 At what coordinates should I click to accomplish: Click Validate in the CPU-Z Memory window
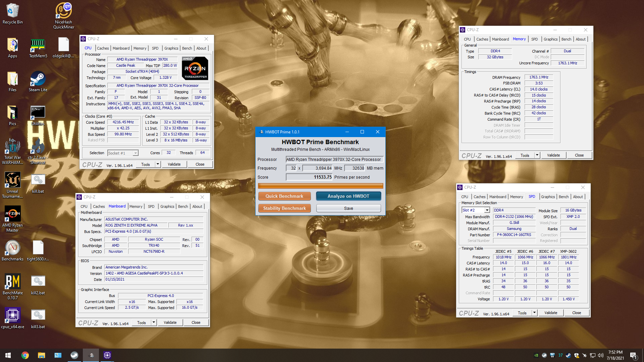pyautogui.click(x=553, y=155)
